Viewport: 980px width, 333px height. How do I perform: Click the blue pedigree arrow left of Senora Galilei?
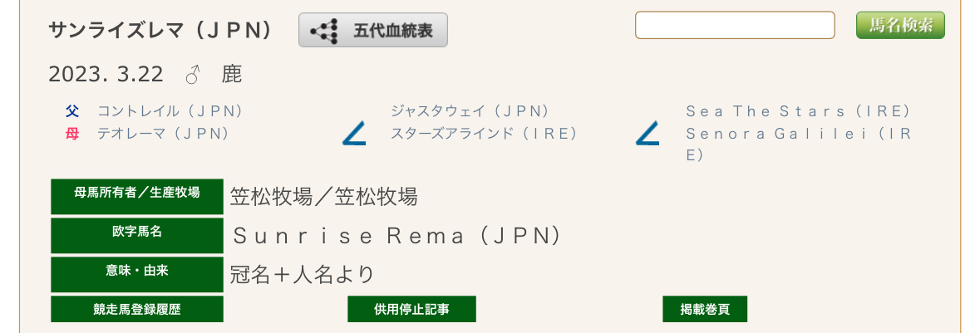[x=648, y=133]
